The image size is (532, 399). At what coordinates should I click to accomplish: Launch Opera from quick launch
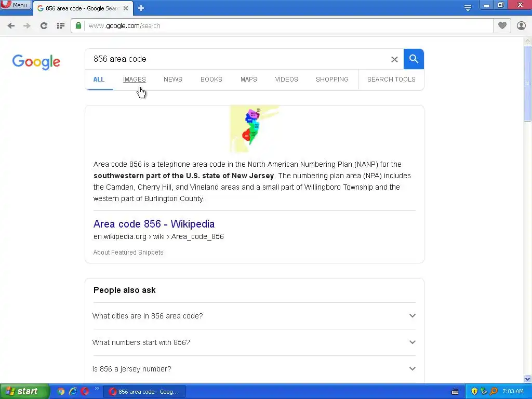85,392
